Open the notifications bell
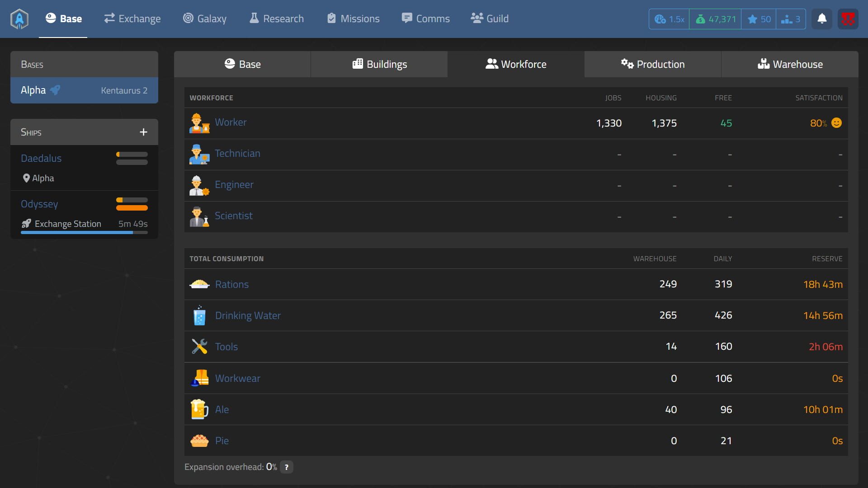This screenshot has width=868, height=488. click(x=822, y=19)
